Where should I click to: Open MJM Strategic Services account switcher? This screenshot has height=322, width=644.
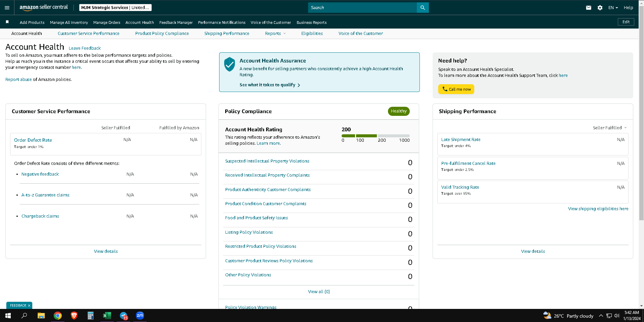tap(115, 7)
